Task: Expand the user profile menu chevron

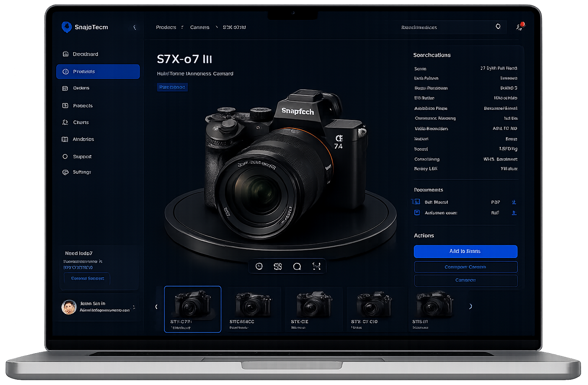Action: point(134,307)
